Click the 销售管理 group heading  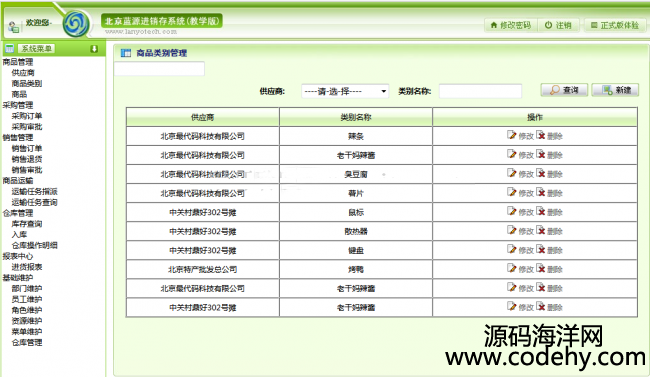click(18, 137)
